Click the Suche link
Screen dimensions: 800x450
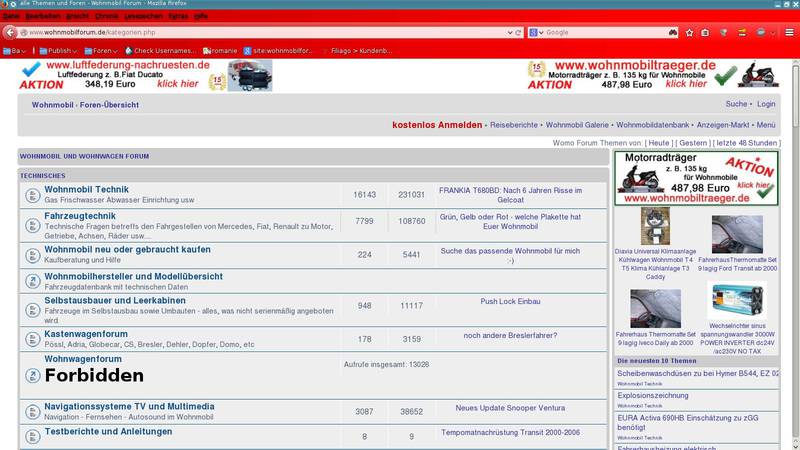[736, 104]
